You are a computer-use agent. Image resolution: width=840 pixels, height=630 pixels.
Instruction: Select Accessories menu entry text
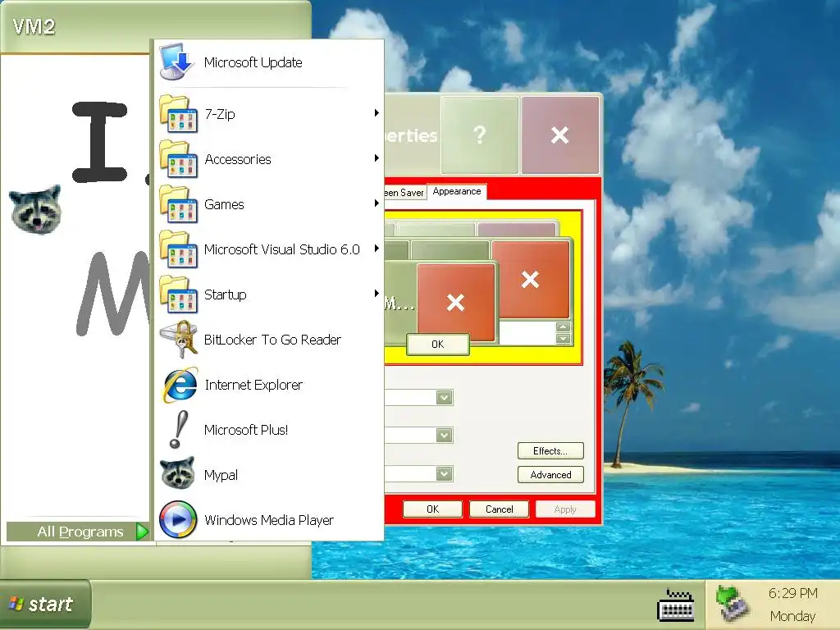point(238,159)
